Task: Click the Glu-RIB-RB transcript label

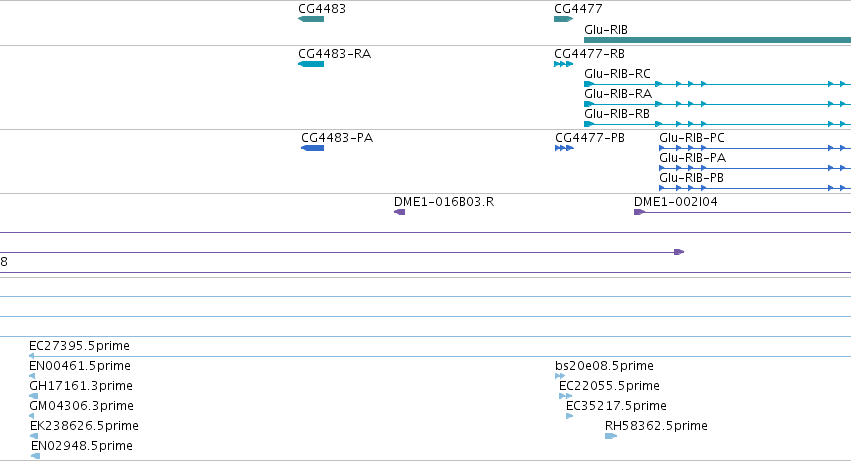Action: tap(617, 114)
